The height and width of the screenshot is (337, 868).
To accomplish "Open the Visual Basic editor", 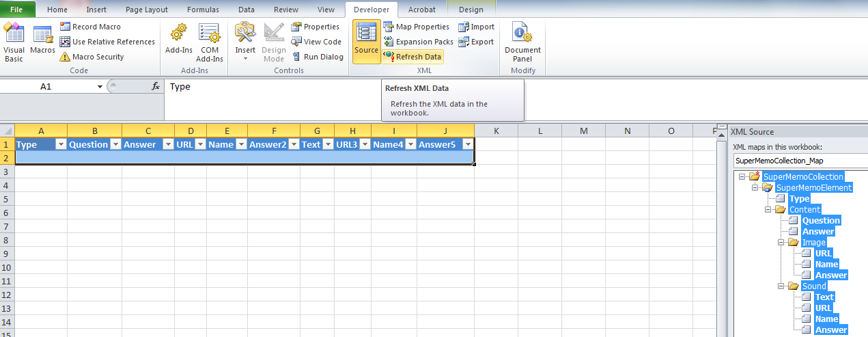I will (x=14, y=42).
